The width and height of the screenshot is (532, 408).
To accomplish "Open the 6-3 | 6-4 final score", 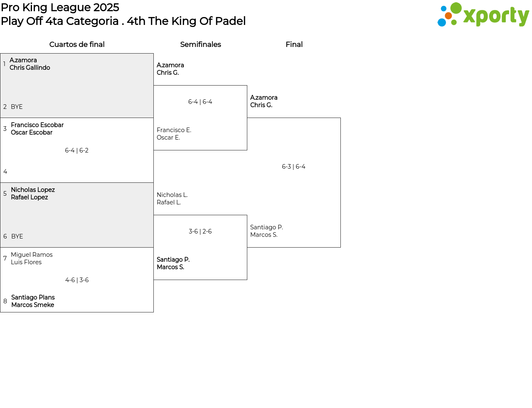I will click(x=294, y=167).
